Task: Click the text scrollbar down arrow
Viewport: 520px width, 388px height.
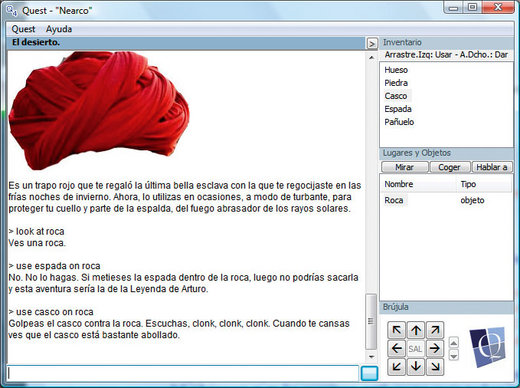Action: [x=371, y=357]
